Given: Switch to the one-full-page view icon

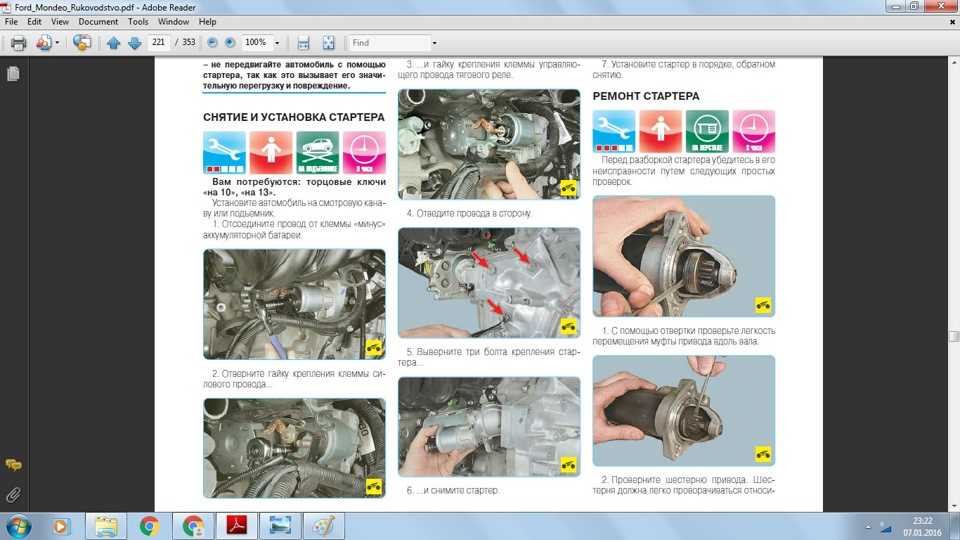Looking at the screenshot, I should tap(328, 43).
